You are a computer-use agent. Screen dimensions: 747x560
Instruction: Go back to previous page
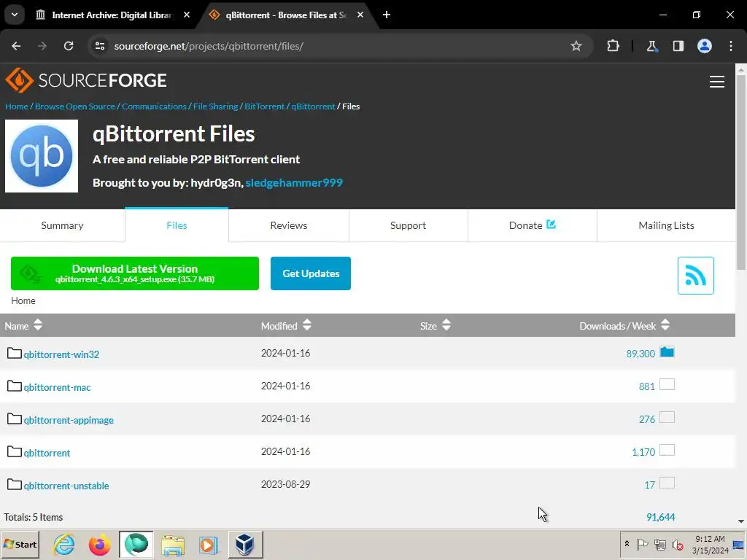pos(16,46)
